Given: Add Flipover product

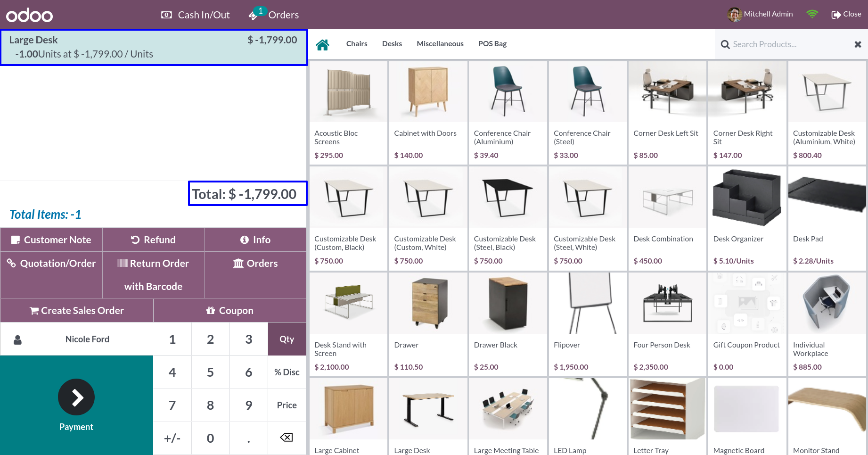Looking at the screenshot, I should [588, 324].
